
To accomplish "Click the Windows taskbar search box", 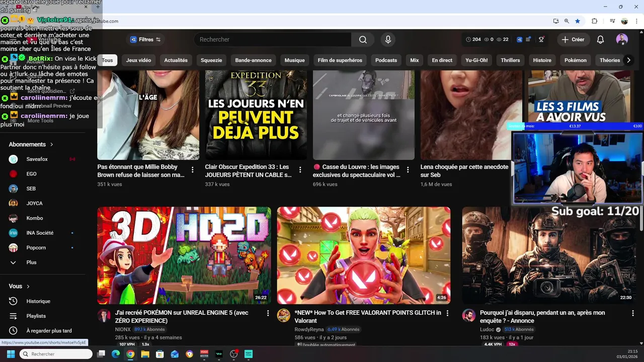I will pyautogui.click(x=56, y=354).
